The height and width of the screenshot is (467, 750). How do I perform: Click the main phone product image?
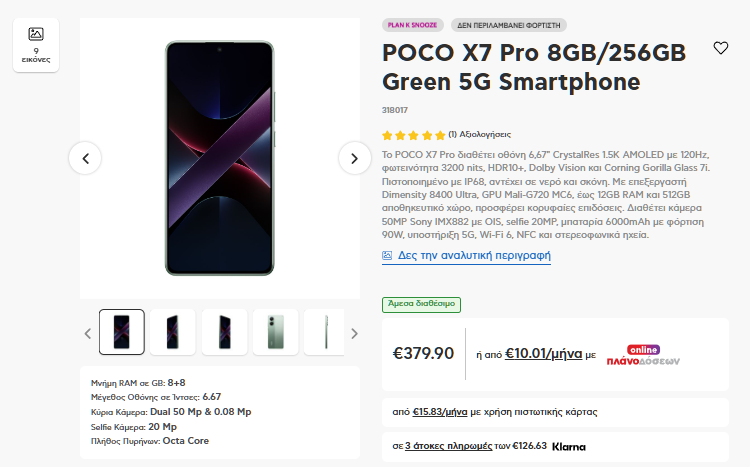tap(220, 157)
